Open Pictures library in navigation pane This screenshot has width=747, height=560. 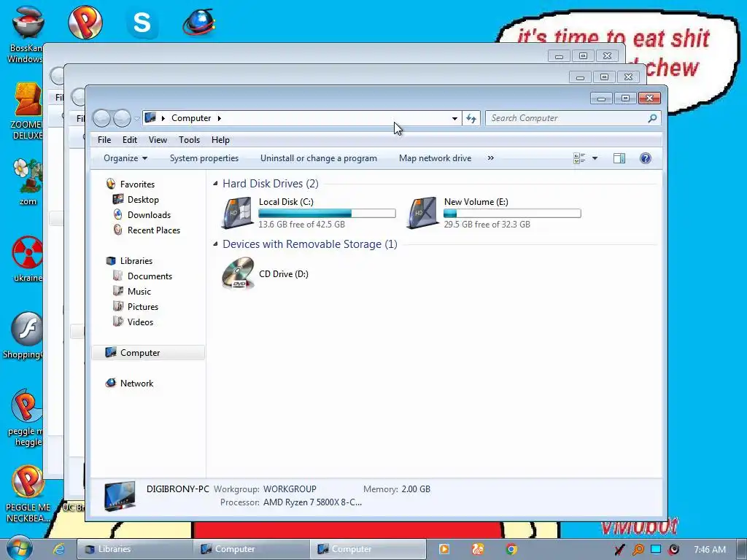coord(143,307)
